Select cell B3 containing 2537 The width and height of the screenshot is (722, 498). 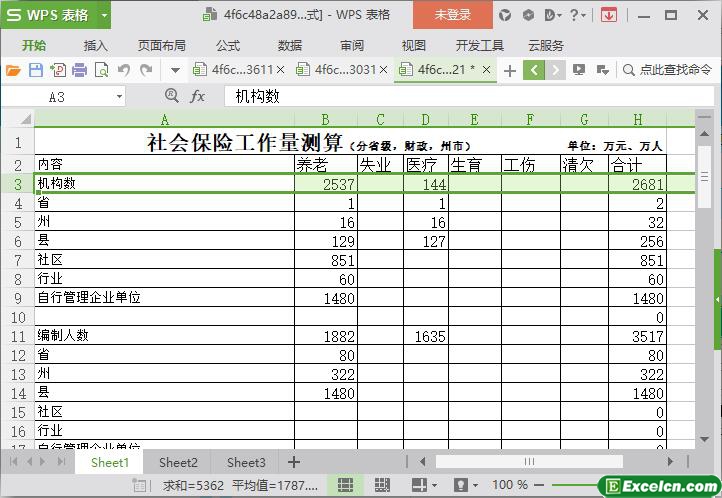coord(325,184)
